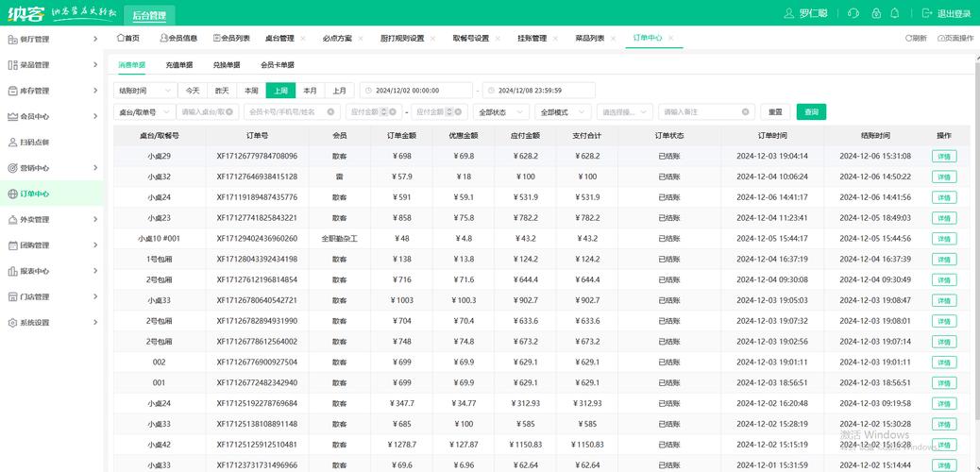The image size is (980, 472).
Task: Click the clock icon in start date field
Action: [369, 91]
